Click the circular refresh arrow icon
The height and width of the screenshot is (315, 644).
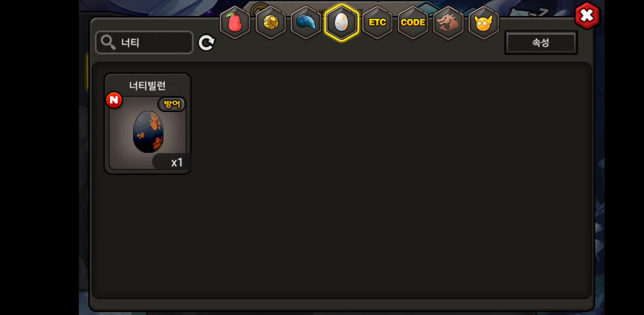point(206,43)
